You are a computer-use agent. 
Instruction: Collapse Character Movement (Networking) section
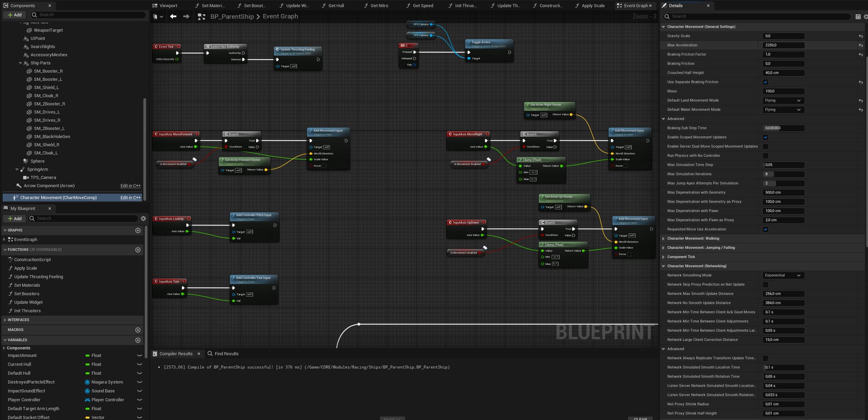pyautogui.click(x=664, y=266)
